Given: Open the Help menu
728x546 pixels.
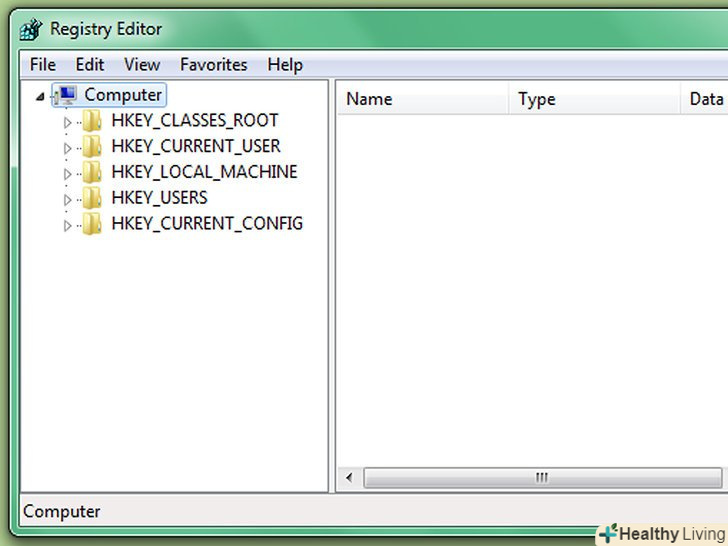Looking at the screenshot, I should pos(285,65).
